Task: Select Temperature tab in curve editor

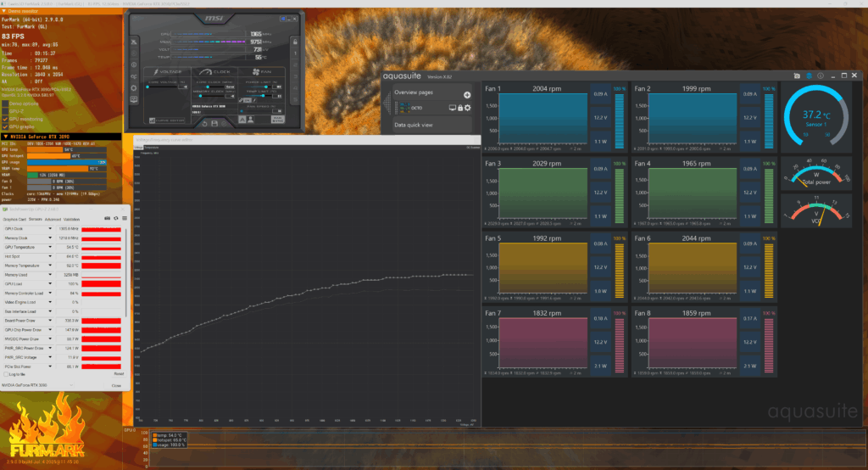Action: pos(151,148)
